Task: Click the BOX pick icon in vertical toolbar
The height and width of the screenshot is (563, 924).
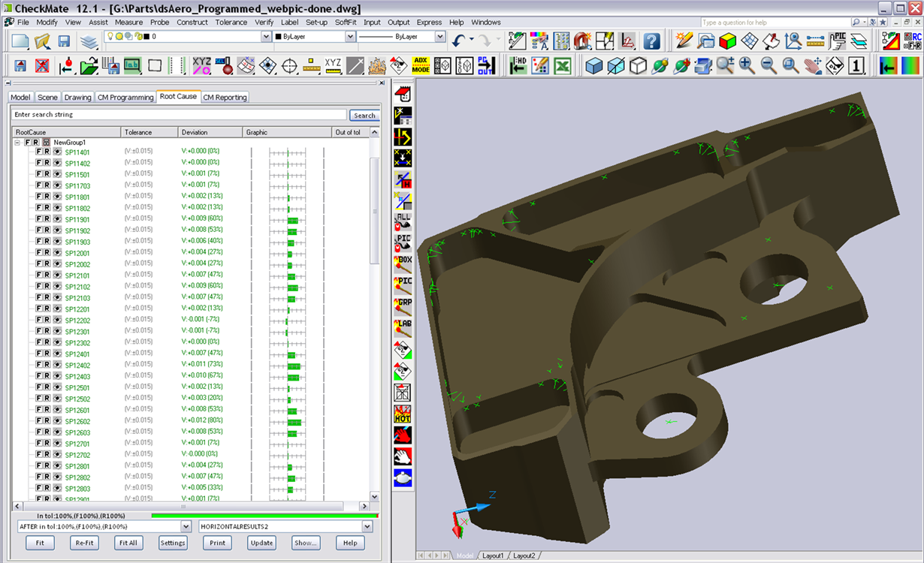Action: coord(403,265)
